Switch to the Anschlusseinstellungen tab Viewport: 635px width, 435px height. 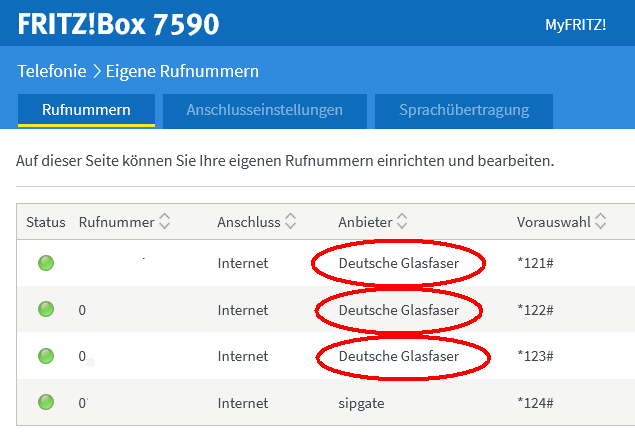(265, 111)
